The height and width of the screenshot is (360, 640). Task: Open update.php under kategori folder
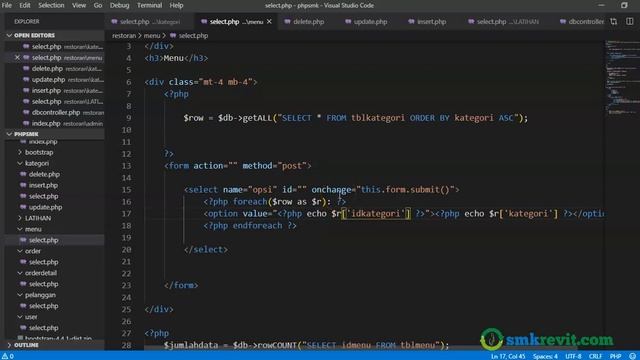pos(45,207)
